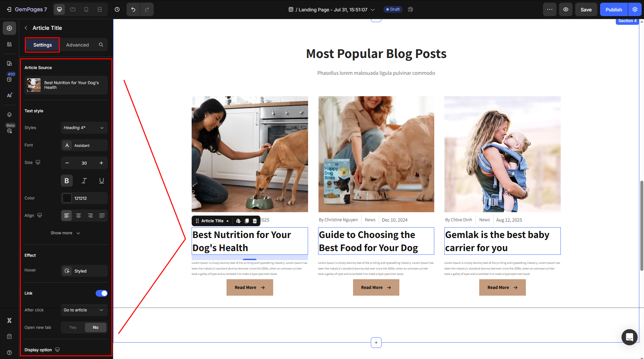
Task: Select the full-width device view
Action: coord(100,9)
